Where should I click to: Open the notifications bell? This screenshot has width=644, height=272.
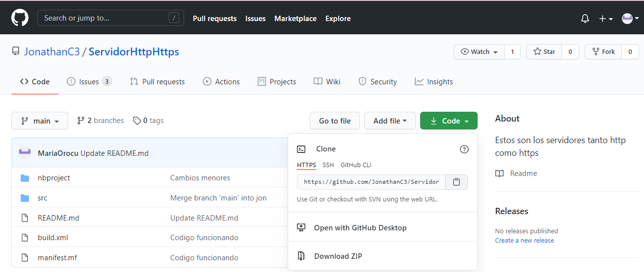click(x=585, y=19)
